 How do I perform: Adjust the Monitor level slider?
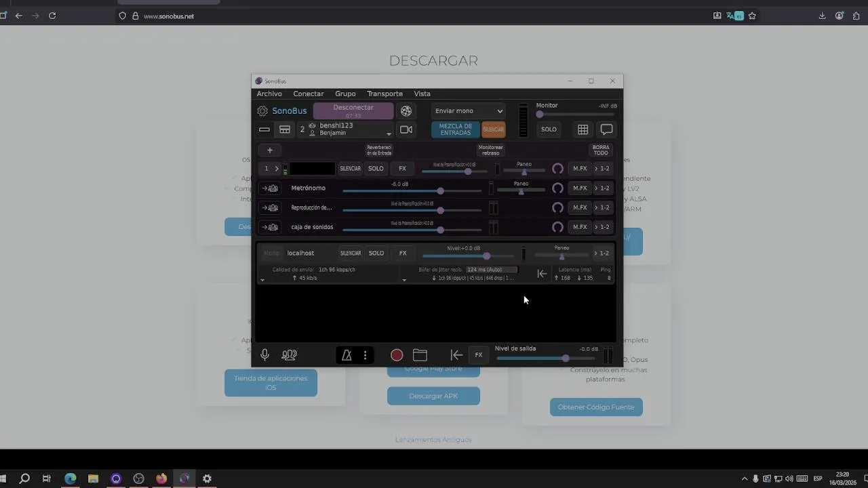click(576, 115)
